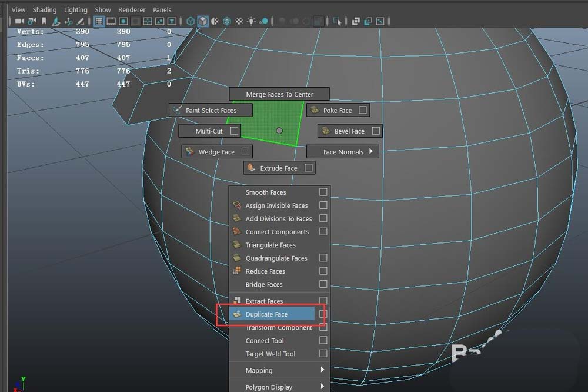Toggle use all lights icon
Screen dimensions: 588x392
coord(251,21)
